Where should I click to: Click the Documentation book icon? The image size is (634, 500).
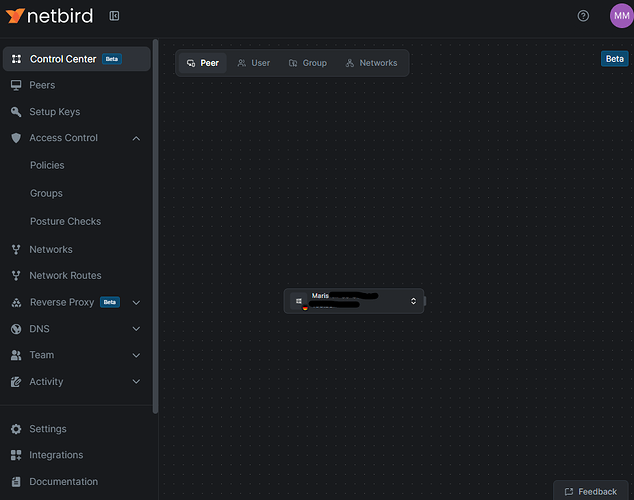click(x=16, y=482)
